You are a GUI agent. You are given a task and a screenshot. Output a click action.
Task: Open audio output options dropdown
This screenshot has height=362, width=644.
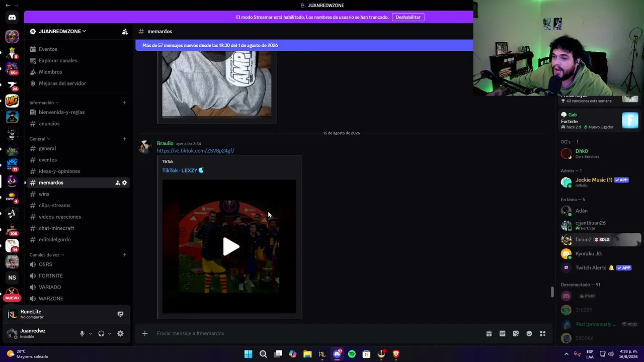pyautogui.click(x=110, y=333)
